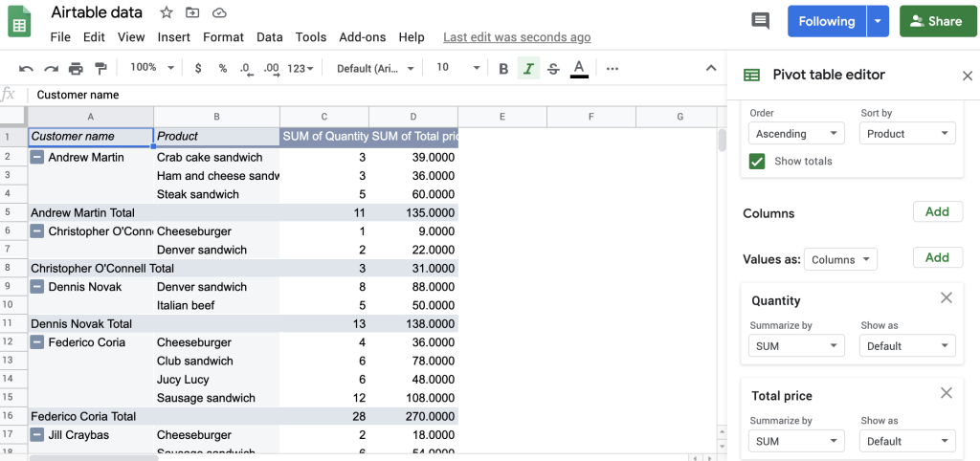Click Add next to Values as
The height and width of the screenshot is (461, 980).
point(938,257)
